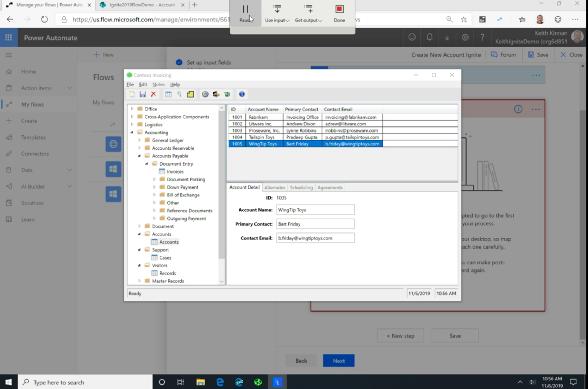Click the Done recording button

[339, 14]
